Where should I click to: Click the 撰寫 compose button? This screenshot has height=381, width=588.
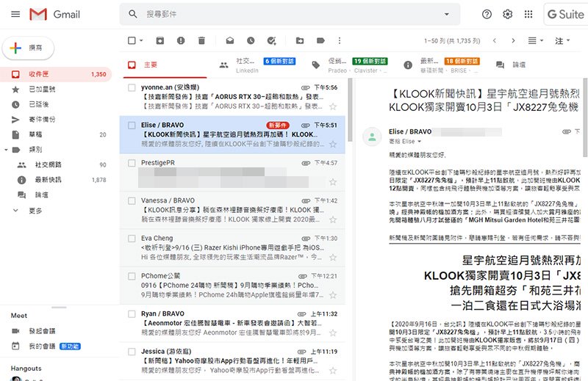pyautogui.click(x=26, y=48)
